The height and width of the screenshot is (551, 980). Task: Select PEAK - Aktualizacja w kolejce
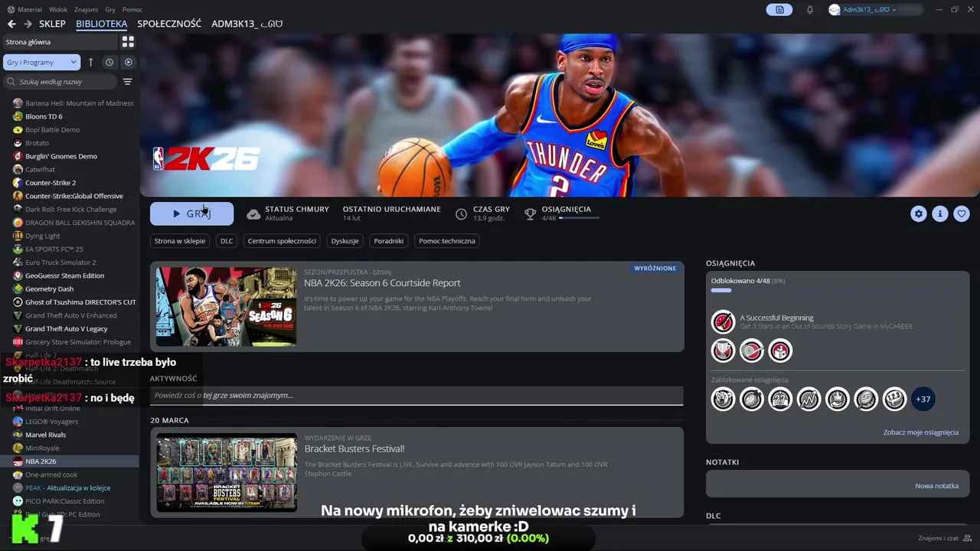coord(70,487)
